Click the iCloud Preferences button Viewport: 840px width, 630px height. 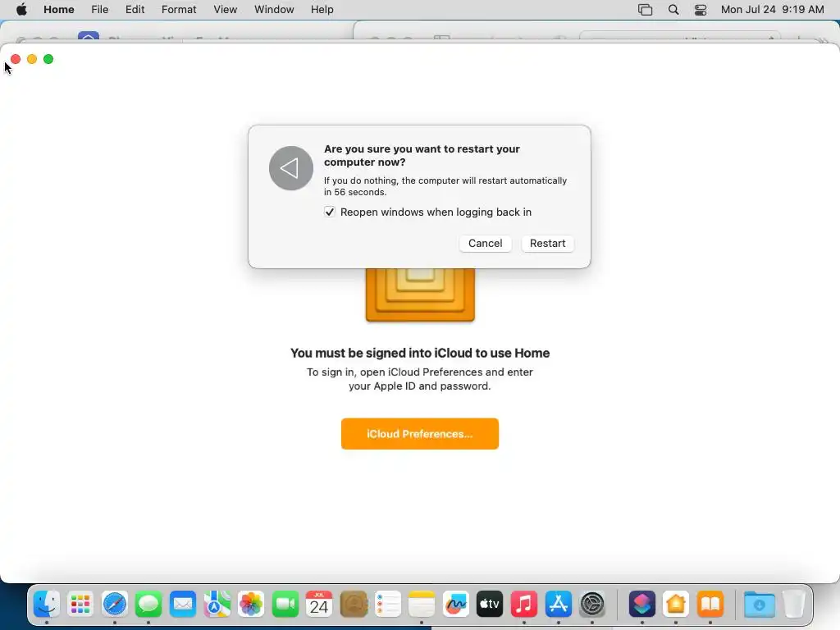coord(419,434)
